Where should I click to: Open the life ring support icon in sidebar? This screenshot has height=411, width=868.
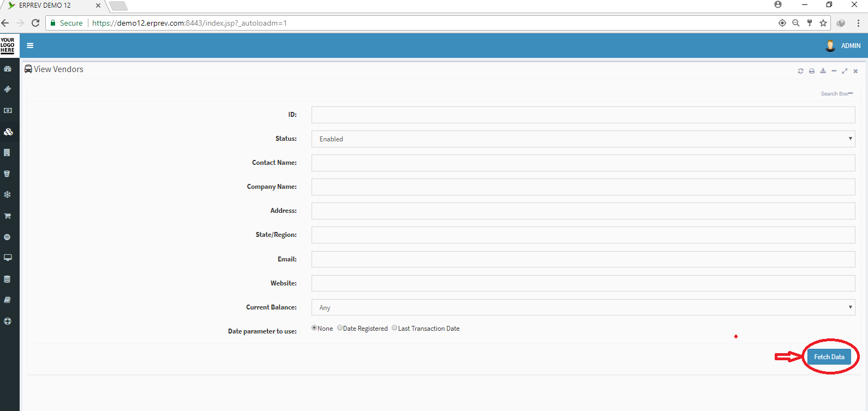point(8,321)
